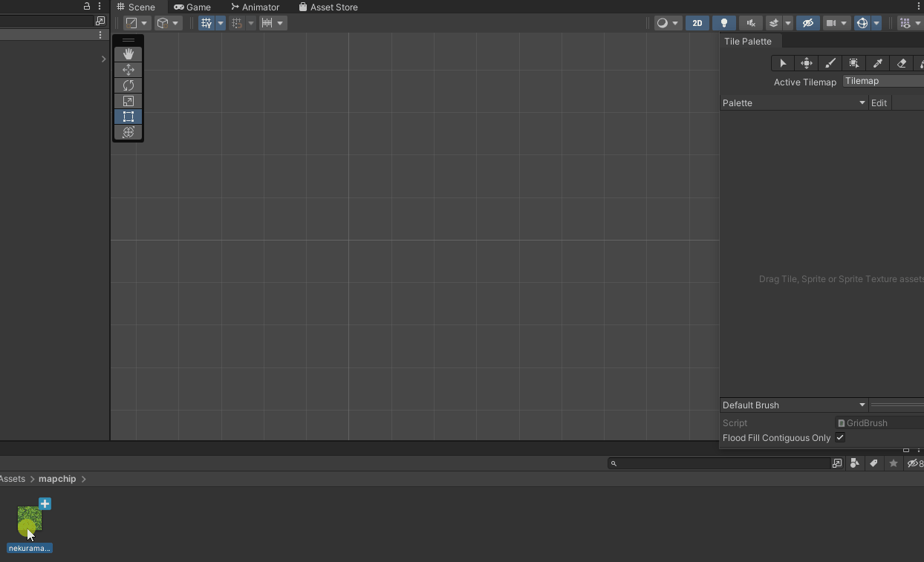Viewport: 924px width, 562px height.
Task: Select the nekurama asset thumbnail
Action: coord(28,520)
